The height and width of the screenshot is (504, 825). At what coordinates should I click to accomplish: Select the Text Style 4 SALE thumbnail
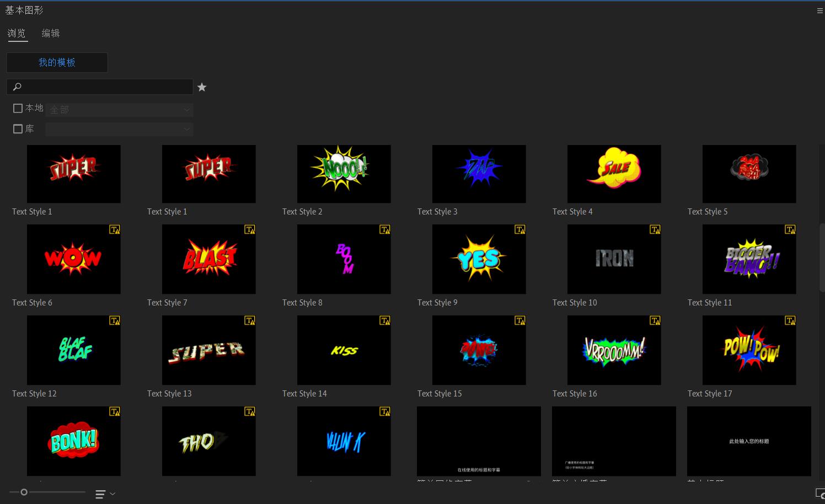coord(614,174)
